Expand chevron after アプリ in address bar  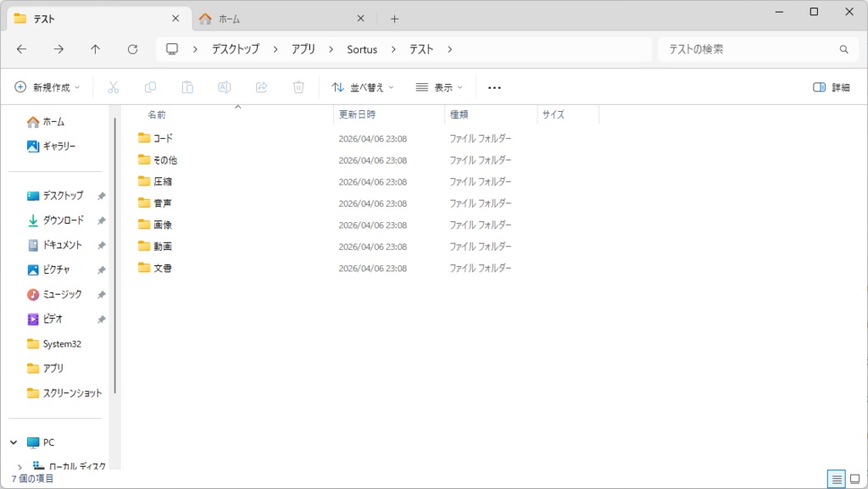[331, 49]
